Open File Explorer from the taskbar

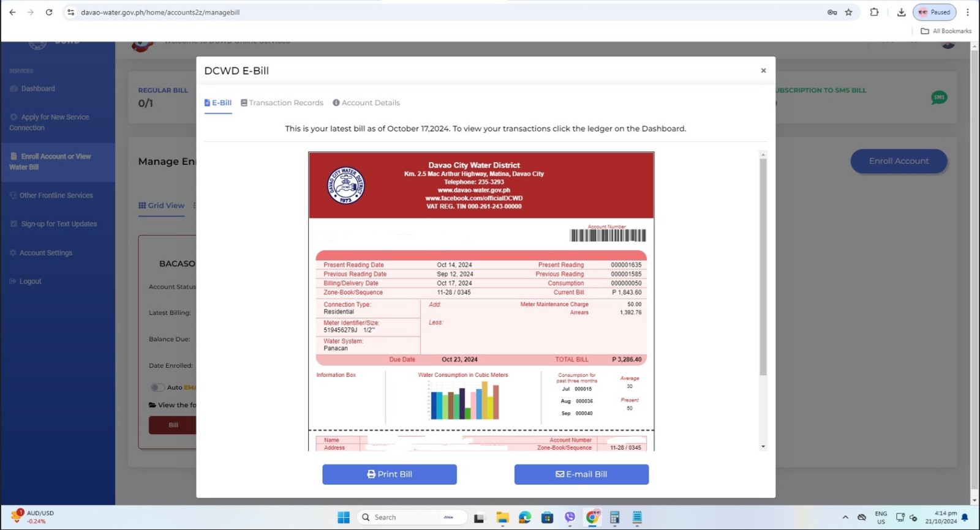click(502, 518)
